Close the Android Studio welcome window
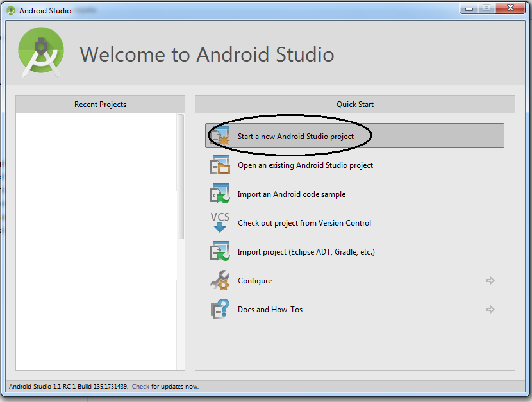Viewport: 532px width, 402px height. coord(511,8)
